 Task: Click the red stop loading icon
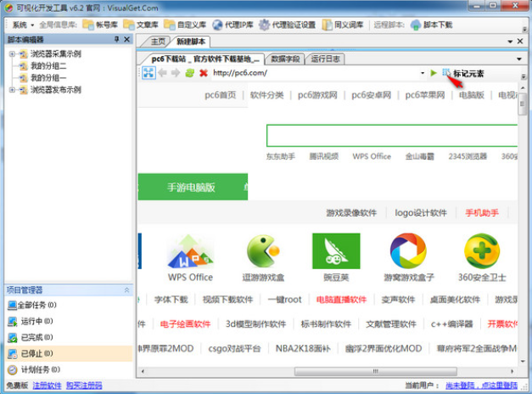204,73
